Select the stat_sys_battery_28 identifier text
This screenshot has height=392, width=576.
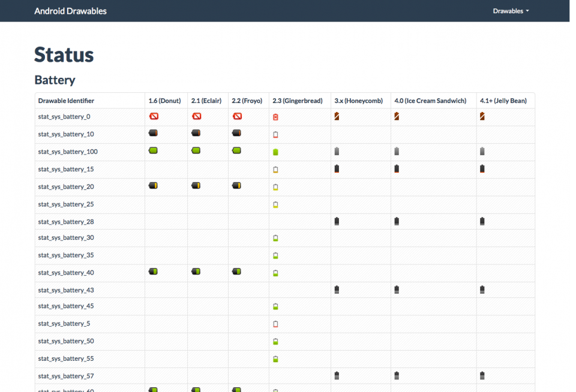(66, 222)
